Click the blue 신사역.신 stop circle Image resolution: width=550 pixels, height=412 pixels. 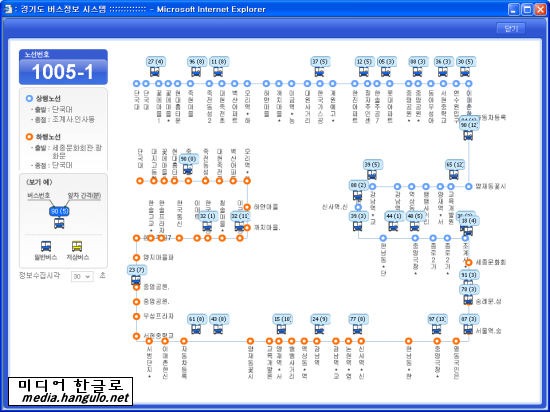point(358,207)
